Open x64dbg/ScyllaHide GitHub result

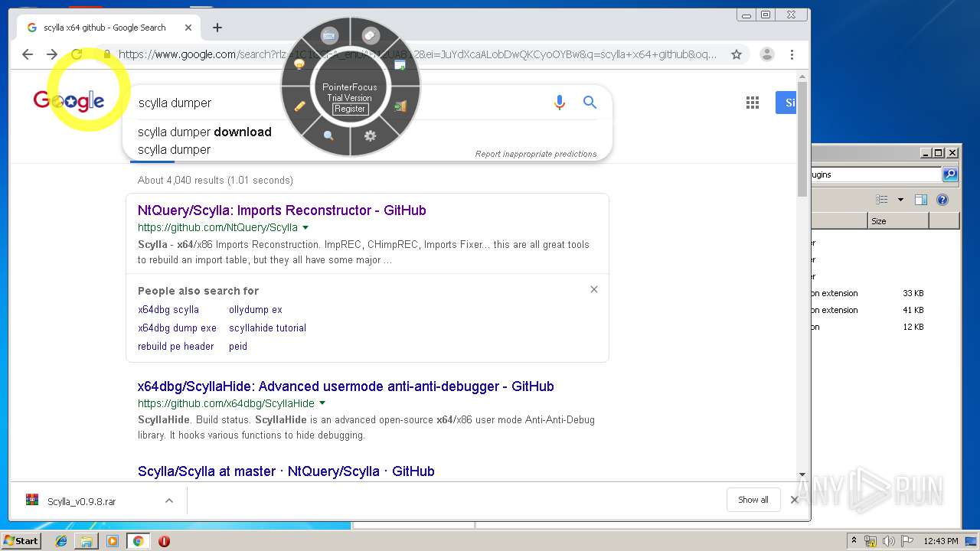(x=346, y=386)
